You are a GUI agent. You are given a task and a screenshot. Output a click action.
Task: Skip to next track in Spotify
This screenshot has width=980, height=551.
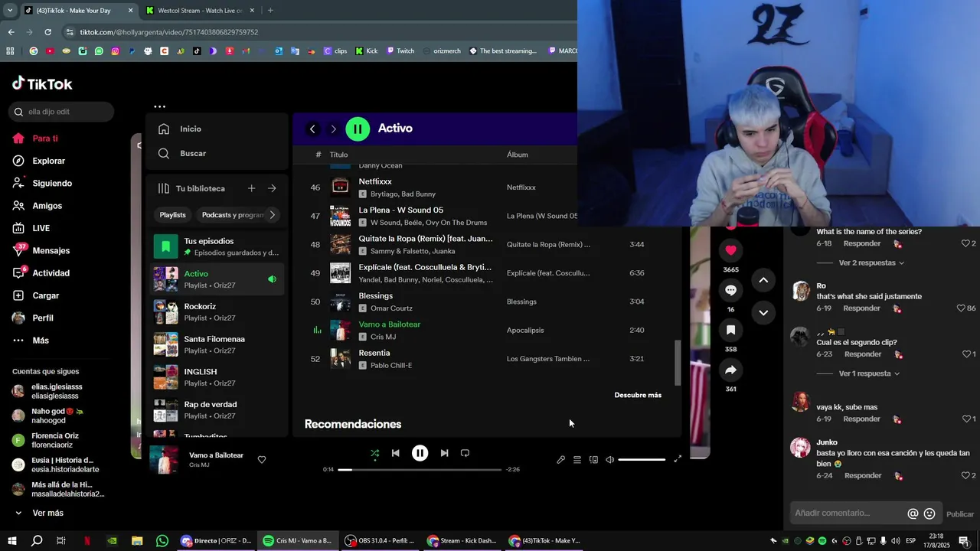(444, 453)
